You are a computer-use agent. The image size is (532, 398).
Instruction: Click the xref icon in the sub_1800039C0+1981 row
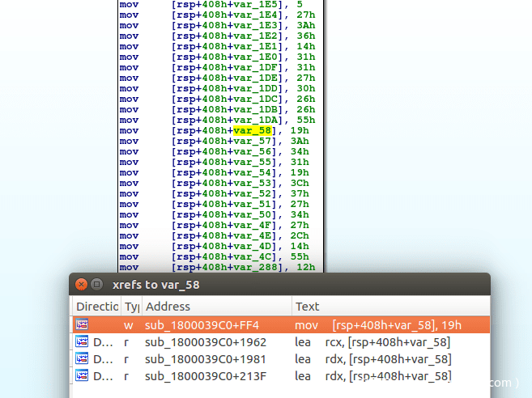(x=82, y=358)
